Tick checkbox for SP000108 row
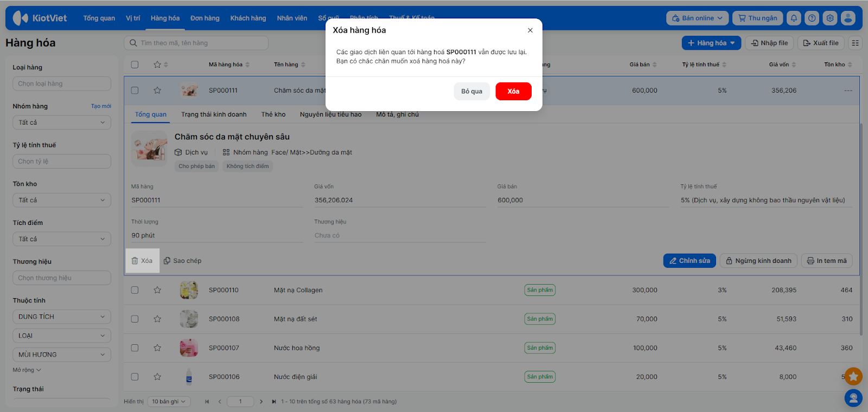868x412 pixels. [x=135, y=319]
